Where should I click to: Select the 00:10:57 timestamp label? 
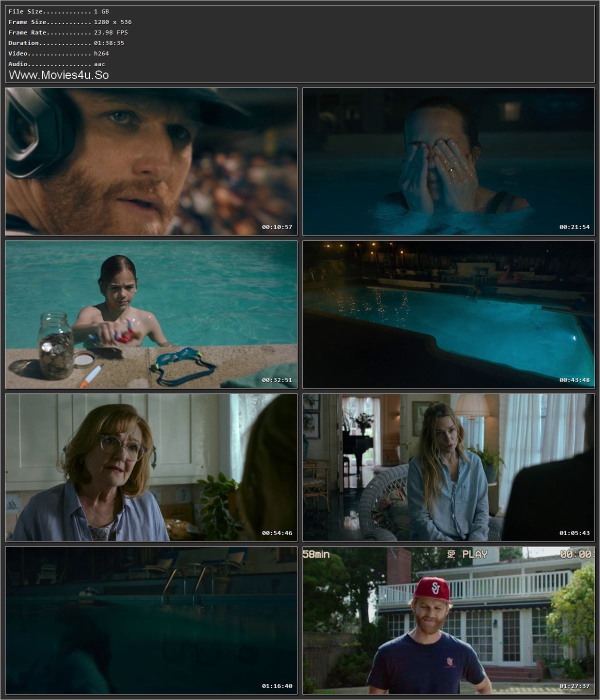coord(277,225)
